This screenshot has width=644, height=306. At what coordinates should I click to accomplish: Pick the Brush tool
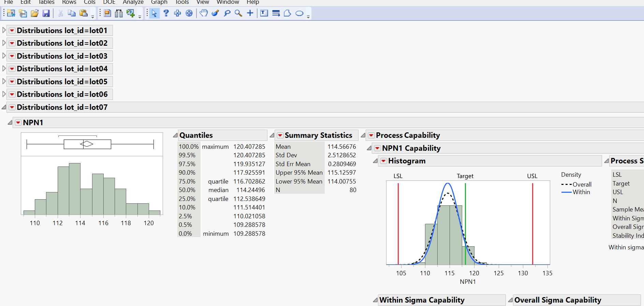click(215, 13)
